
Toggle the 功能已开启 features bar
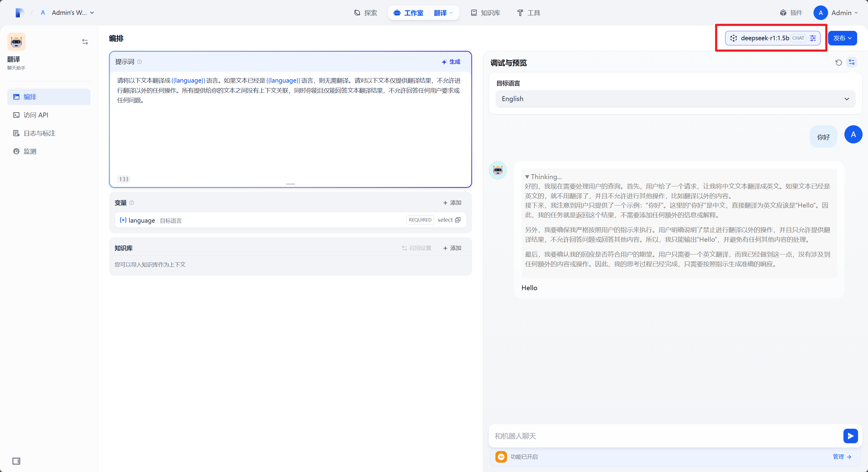click(524, 457)
